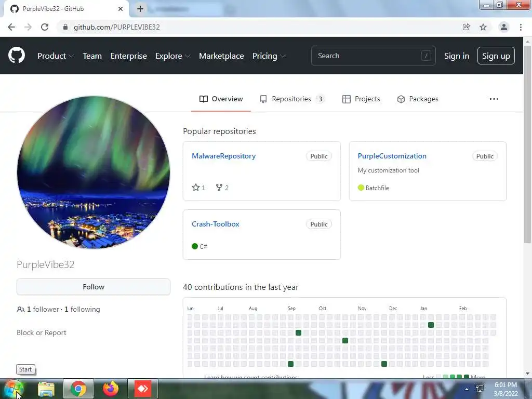Open the Chrome three-dot menu
The height and width of the screenshot is (399, 532).
coord(521,27)
